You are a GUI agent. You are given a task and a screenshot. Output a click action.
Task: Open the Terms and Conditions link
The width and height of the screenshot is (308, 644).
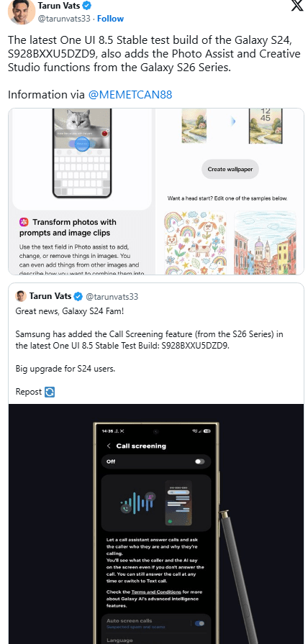(156, 592)
